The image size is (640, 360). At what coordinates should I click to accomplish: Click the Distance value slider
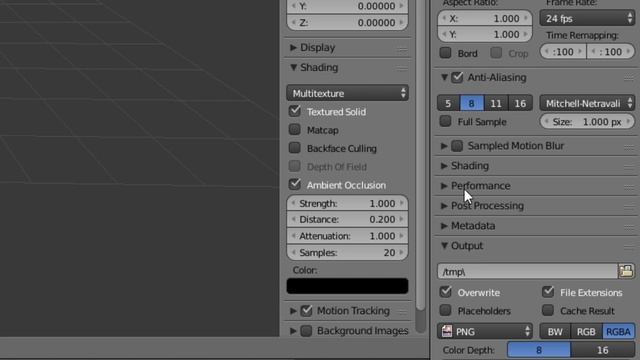coord(347,220)
